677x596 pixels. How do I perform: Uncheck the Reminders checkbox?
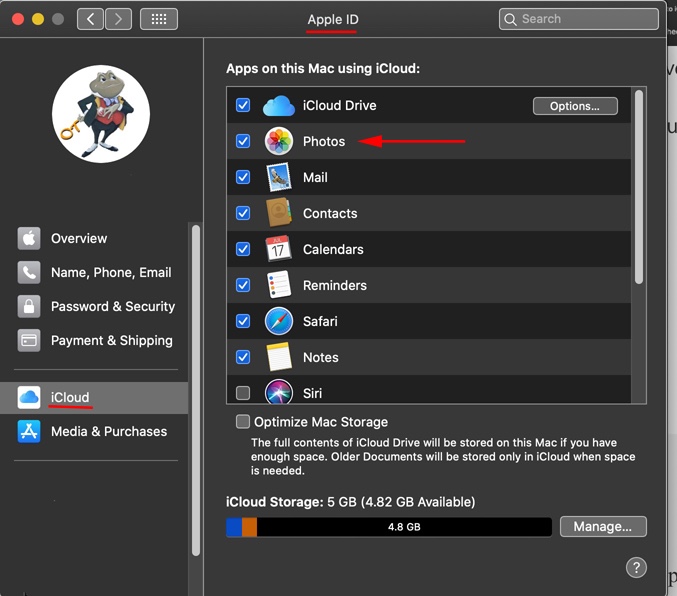click(243, 285)
